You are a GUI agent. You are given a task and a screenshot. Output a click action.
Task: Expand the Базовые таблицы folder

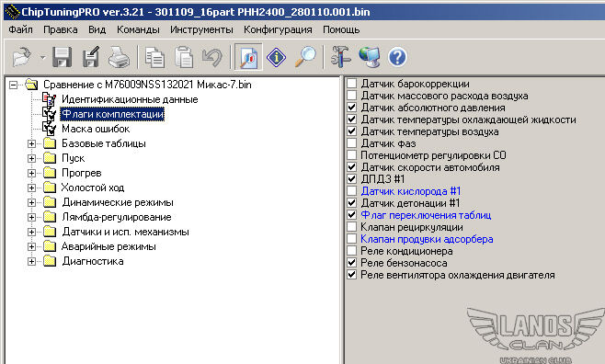click(31, 143)
